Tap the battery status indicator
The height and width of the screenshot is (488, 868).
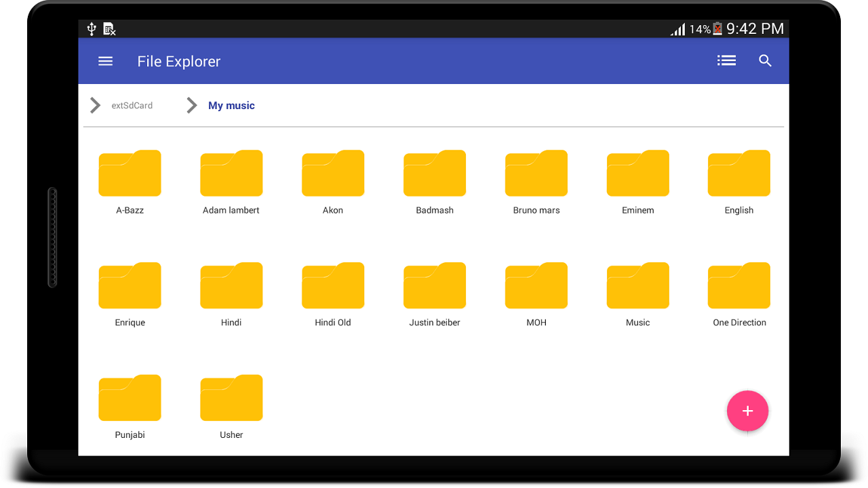[x=717, y=28]
